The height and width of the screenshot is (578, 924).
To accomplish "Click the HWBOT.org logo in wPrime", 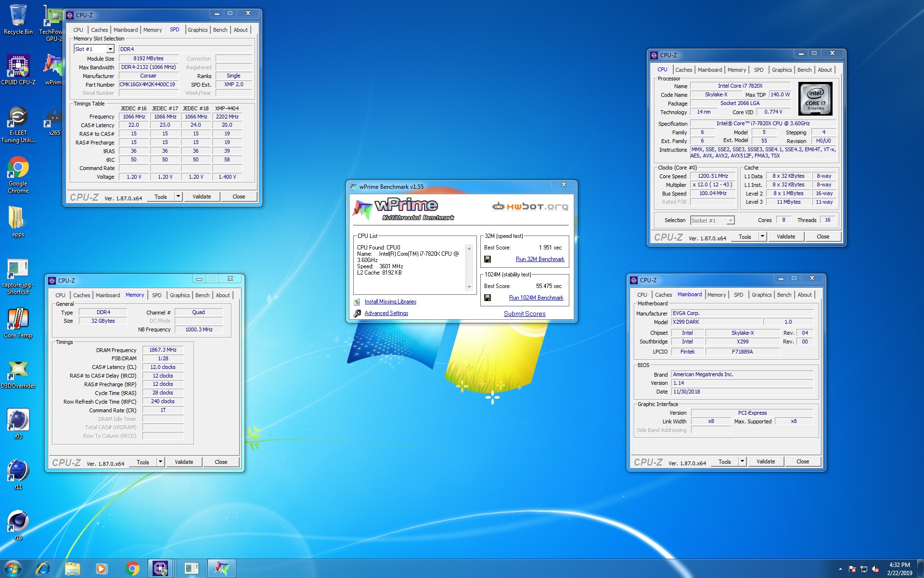I will point(529,207).
